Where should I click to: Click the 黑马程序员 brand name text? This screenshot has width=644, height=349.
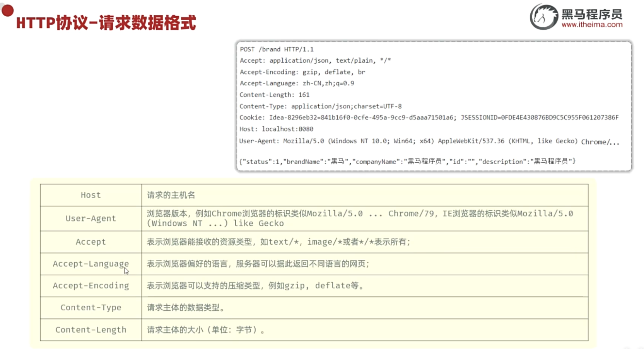point(592,14)
